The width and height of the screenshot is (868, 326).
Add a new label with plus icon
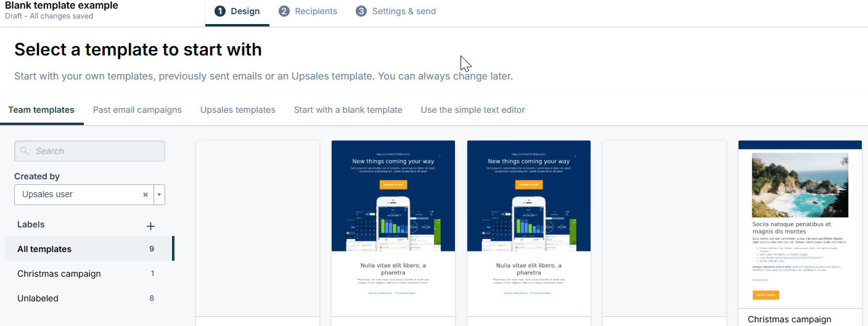(150, 226)
